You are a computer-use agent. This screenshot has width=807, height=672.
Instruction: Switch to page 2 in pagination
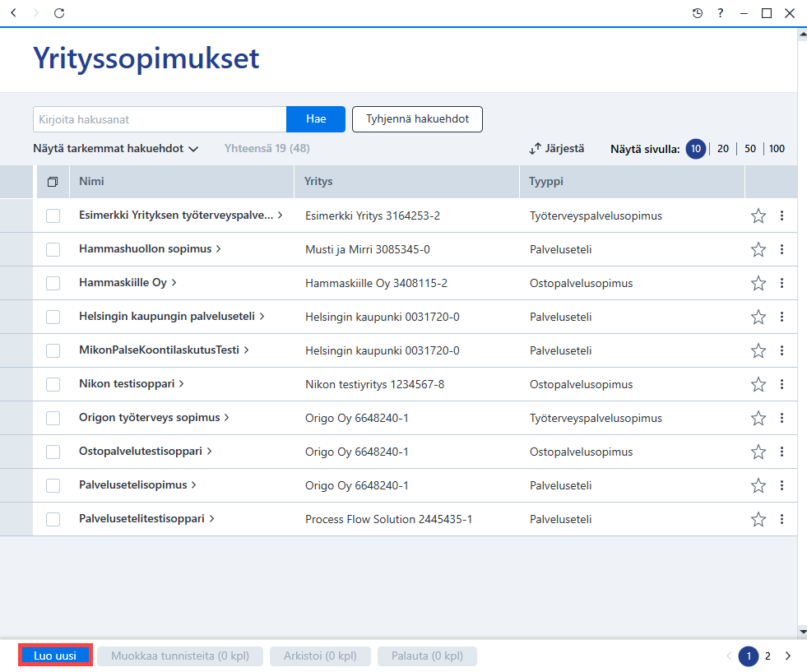[x=768, y=656]
